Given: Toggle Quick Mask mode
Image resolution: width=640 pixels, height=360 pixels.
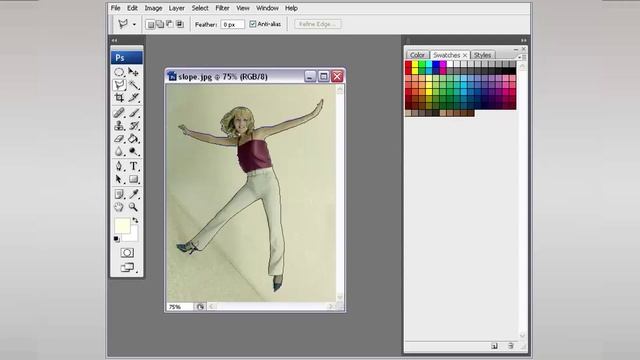Looking at the screenshot, I should [x=127, y=253].
